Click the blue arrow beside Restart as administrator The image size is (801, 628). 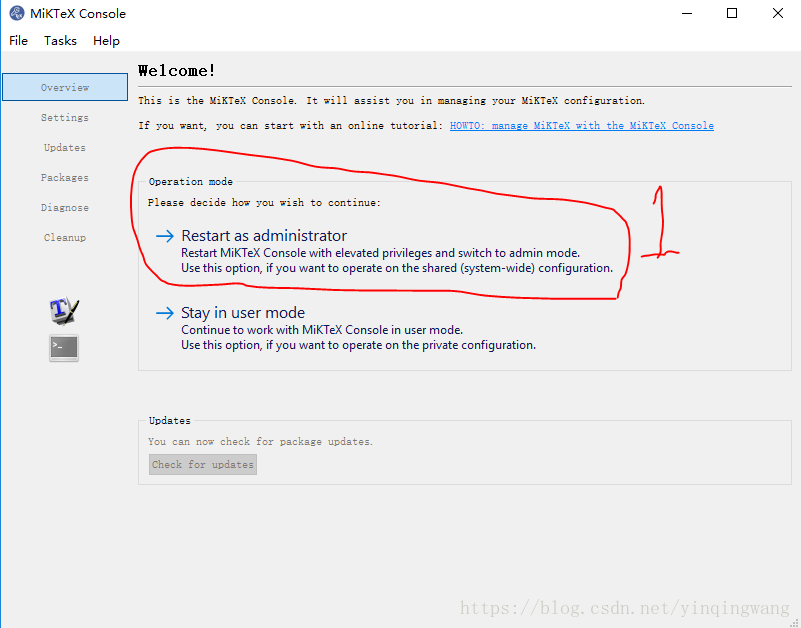tap(164, 236)
